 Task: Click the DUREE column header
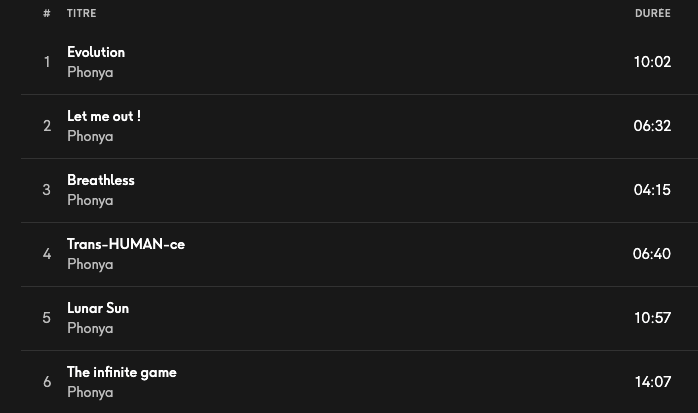point(652,13)
